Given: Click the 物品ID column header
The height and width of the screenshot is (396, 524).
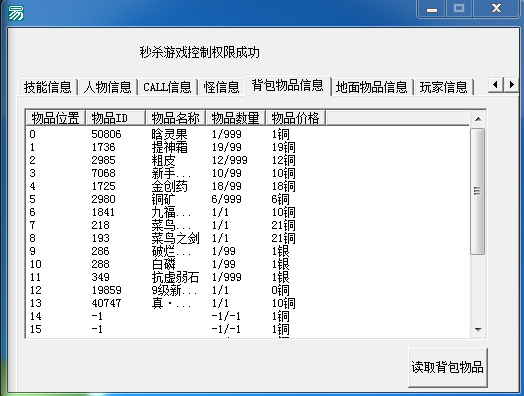Looking at the screenshot, I should coord(115,118).
